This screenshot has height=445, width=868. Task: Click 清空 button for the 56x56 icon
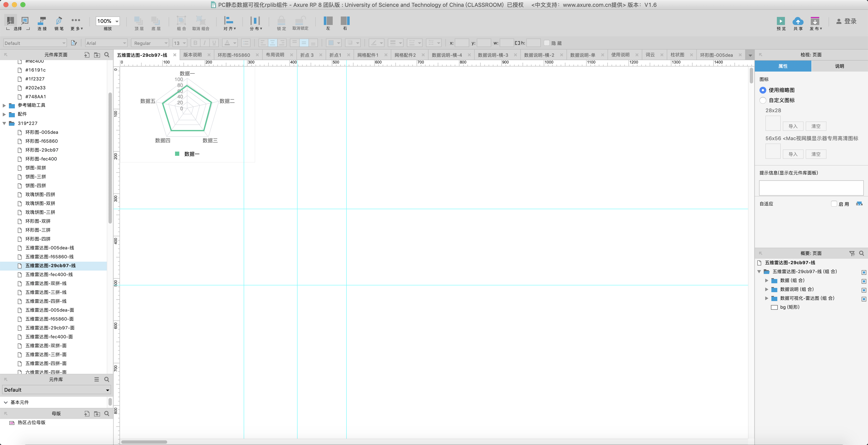pyautogui.click(x=816, y=154)
